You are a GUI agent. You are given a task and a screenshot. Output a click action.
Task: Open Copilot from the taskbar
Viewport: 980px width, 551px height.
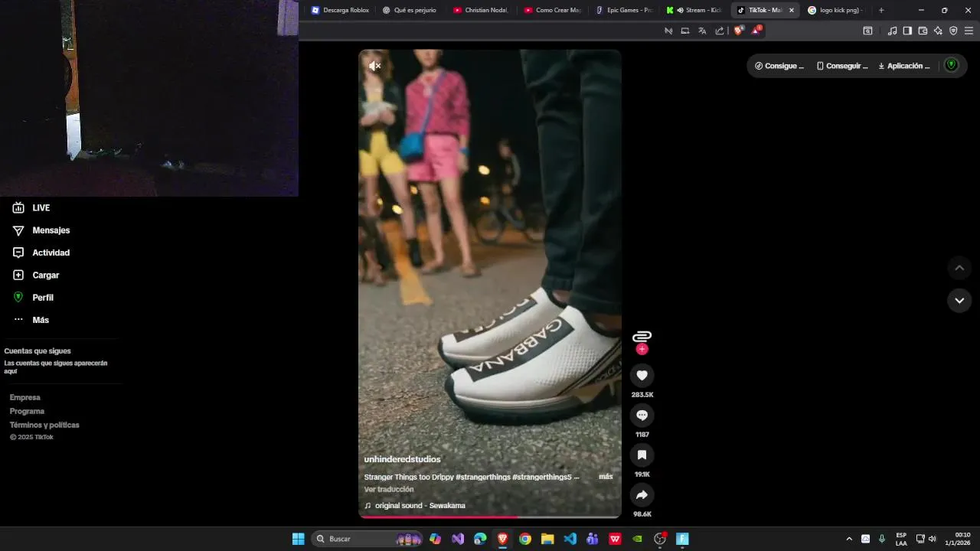[435, 539]
